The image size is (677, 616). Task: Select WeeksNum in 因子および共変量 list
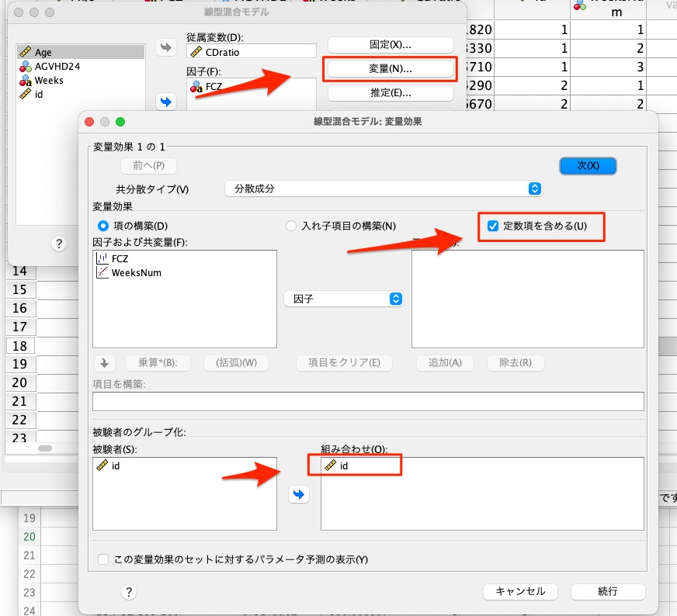tap(136, 273)
